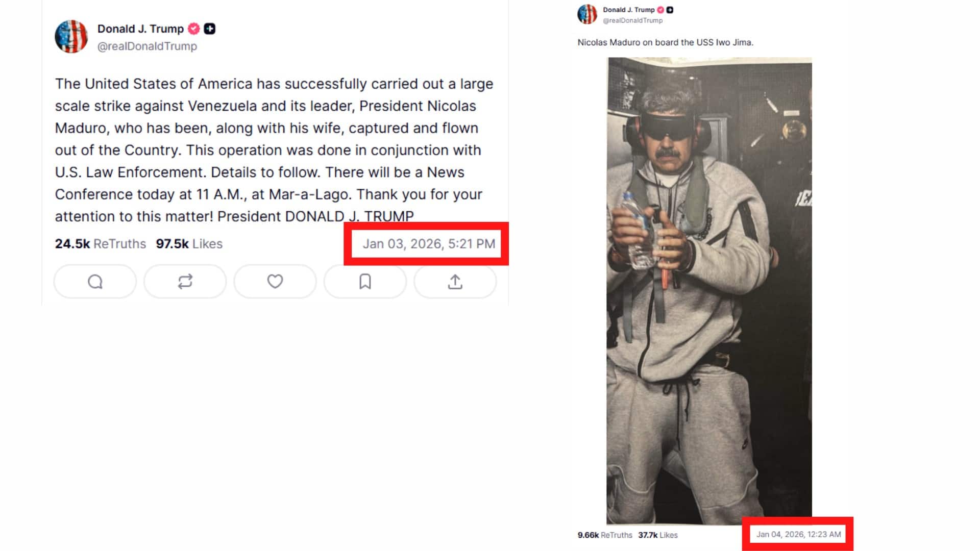This screenshot has width=980, height=551.
Task: Click the red verified badge on the left post
Action: tap(194, 29)
